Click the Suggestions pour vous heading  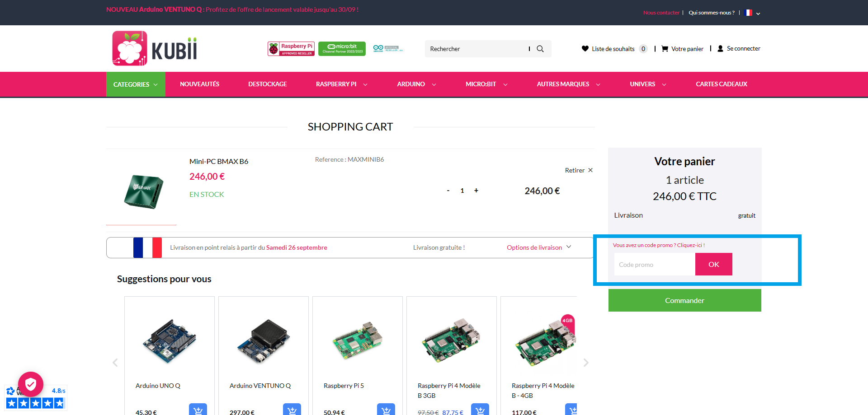click(164, 279)
